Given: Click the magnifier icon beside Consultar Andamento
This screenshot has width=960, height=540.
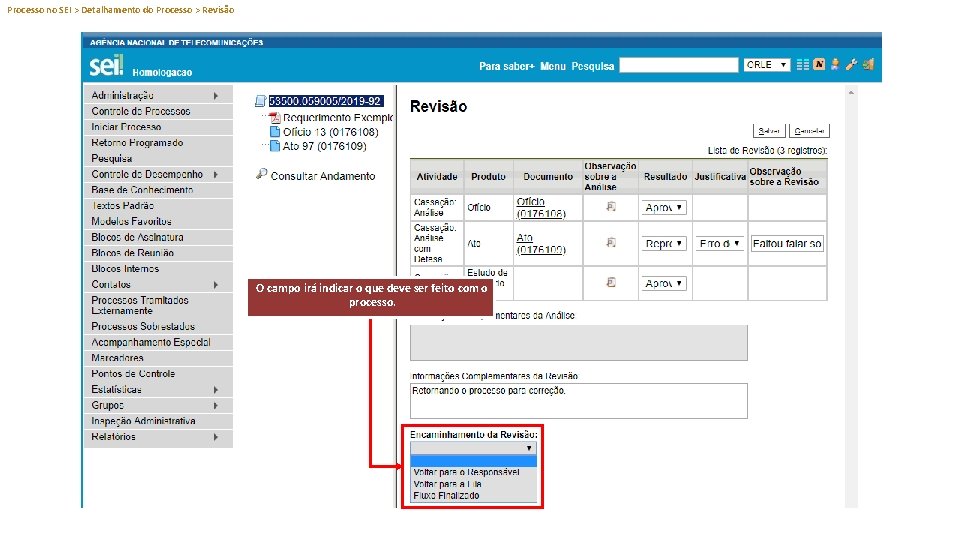Looking at the screenshot, I should point(261,174).
